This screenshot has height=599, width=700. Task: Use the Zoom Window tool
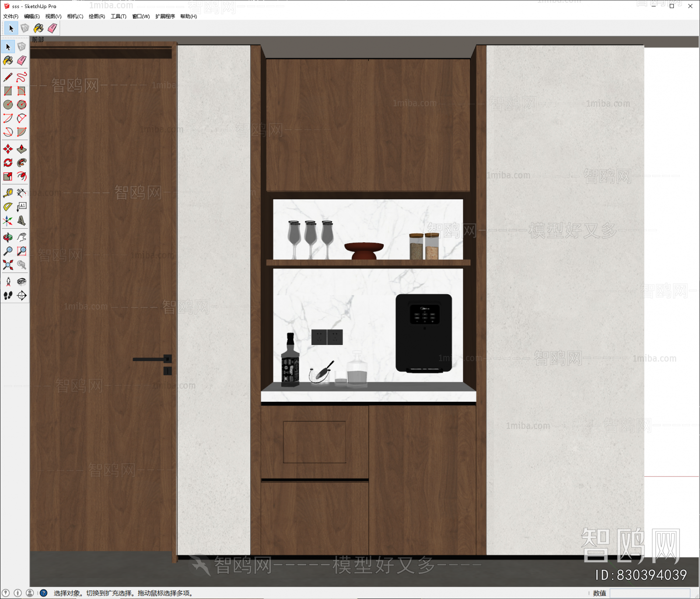click(x=22, y=251)
